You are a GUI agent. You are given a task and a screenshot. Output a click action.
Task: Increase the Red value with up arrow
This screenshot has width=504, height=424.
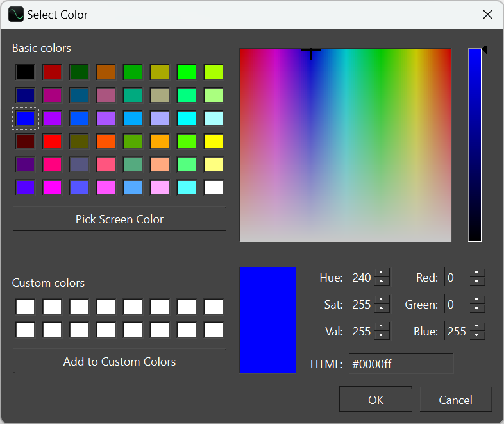pos(476,273)
